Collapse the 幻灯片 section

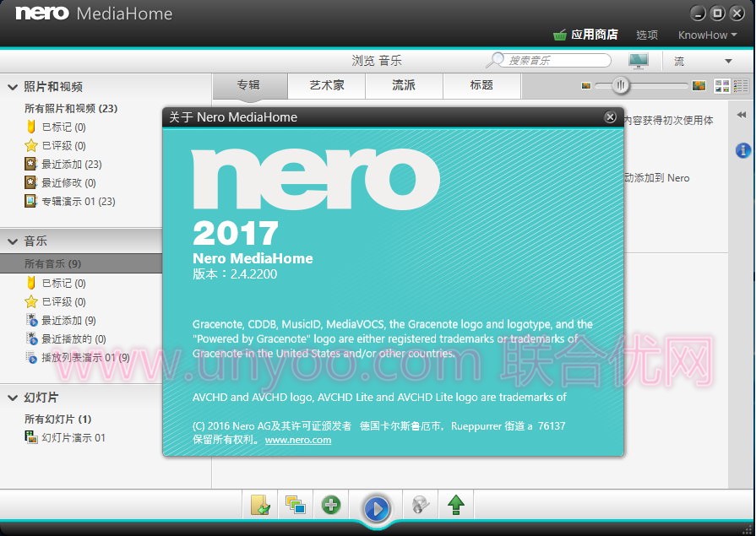pos(13,398)
